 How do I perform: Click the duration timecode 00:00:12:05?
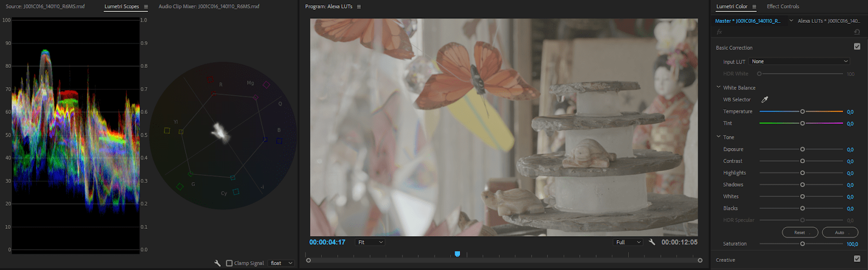679,242
